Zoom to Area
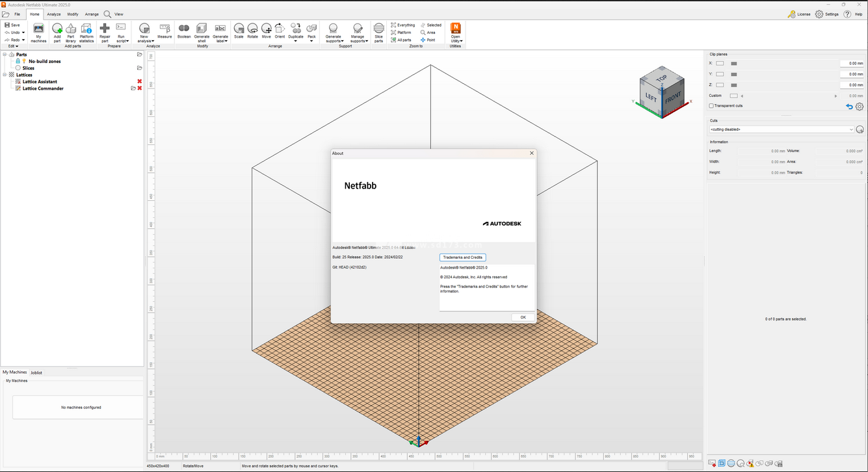 point(428,33)
